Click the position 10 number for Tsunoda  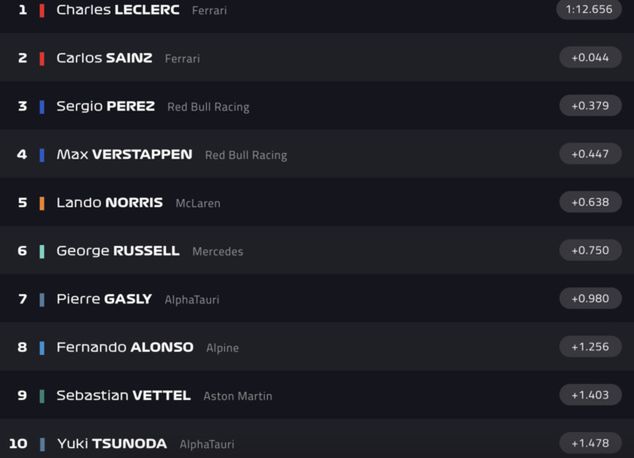pyautogui.click(x=18, y=443)
